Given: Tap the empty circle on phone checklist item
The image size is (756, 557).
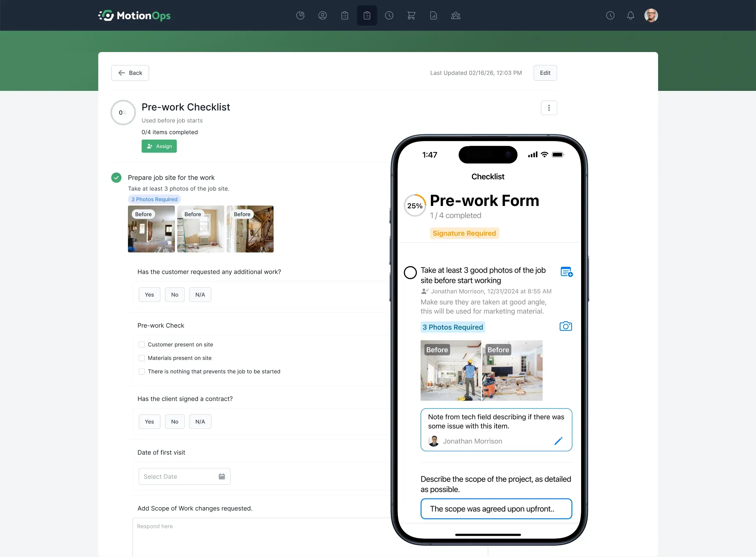Looking at the screenshot, I should coord(410,272).
